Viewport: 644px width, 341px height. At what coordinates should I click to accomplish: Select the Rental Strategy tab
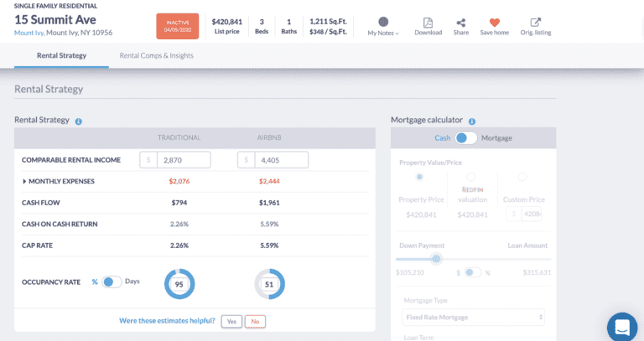coord(61,55)
